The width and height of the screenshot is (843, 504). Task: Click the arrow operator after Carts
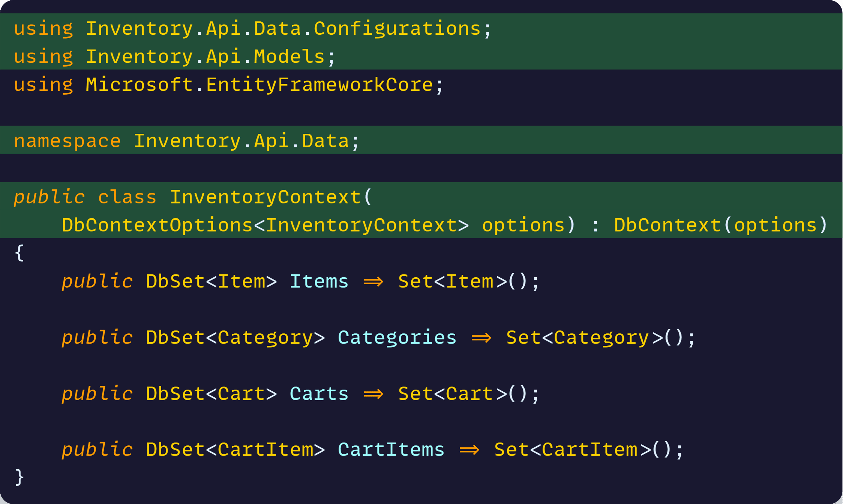click(x=373, y=394)
